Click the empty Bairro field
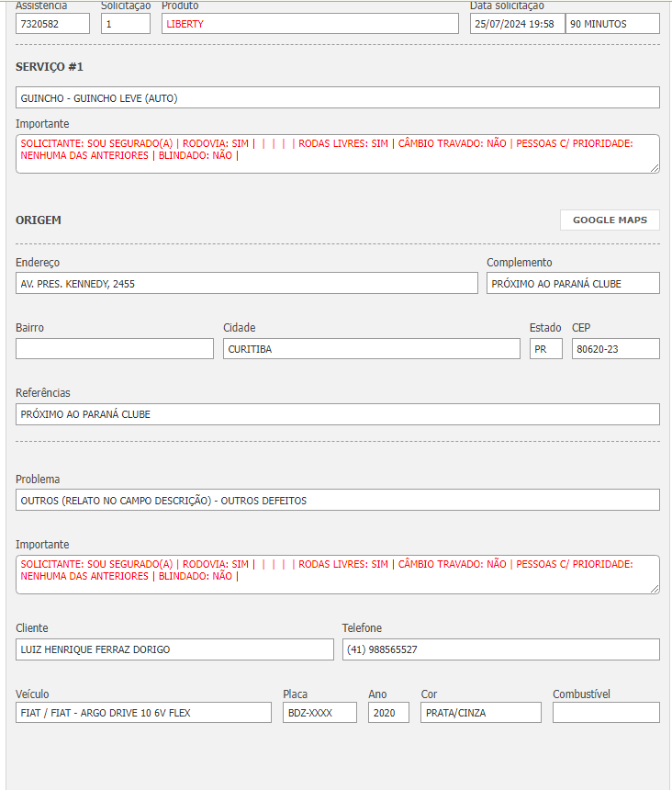This screenshot has height=790, width=672. coord(114,349)
